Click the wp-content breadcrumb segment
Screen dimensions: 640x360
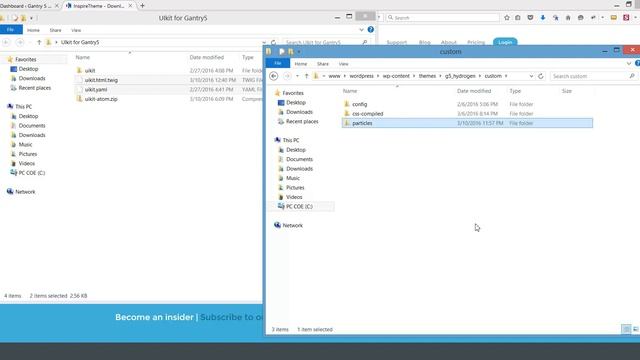tap(396, 76)
